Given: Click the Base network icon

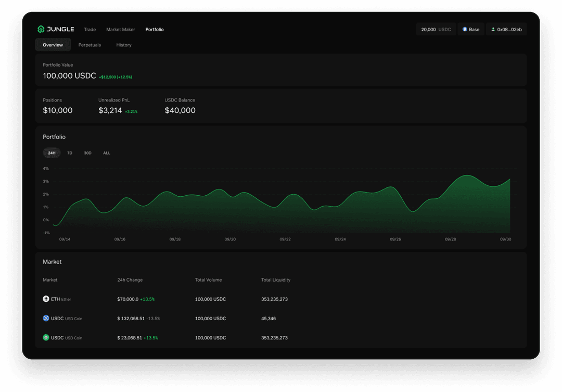Looking at the screenshot, I should coord(465,30).
